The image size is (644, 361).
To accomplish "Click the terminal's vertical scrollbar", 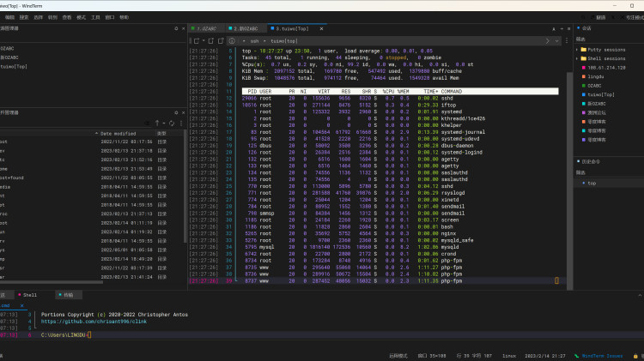I will 569,180.
